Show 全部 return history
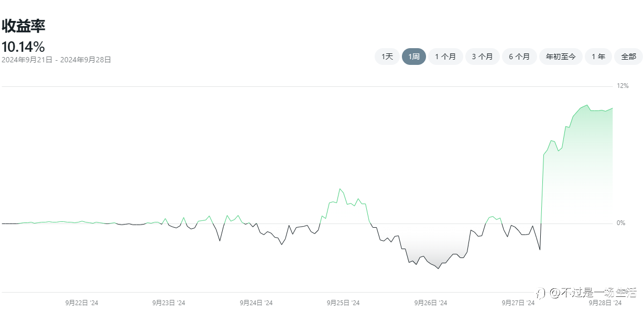Image resolution: width=644 pixels, height=313 pixels. pos(628,57)
